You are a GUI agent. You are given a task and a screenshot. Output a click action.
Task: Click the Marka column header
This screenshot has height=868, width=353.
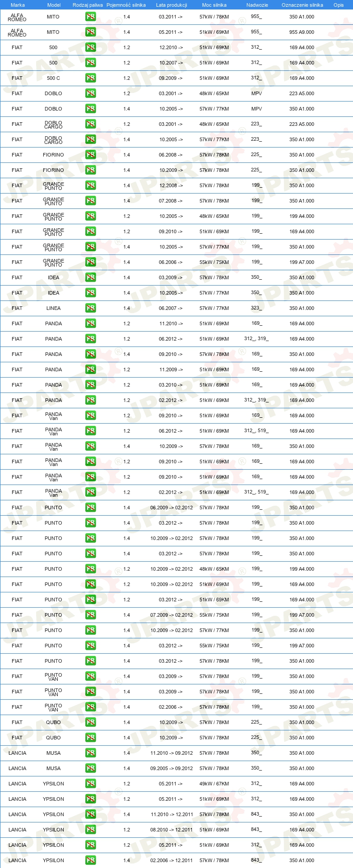pos(18,5)
